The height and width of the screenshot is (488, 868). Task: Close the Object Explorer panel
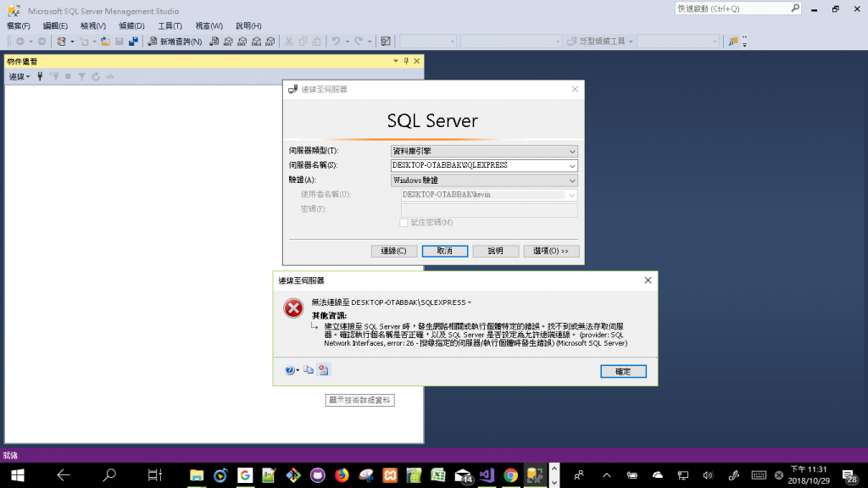click(417, 61)
